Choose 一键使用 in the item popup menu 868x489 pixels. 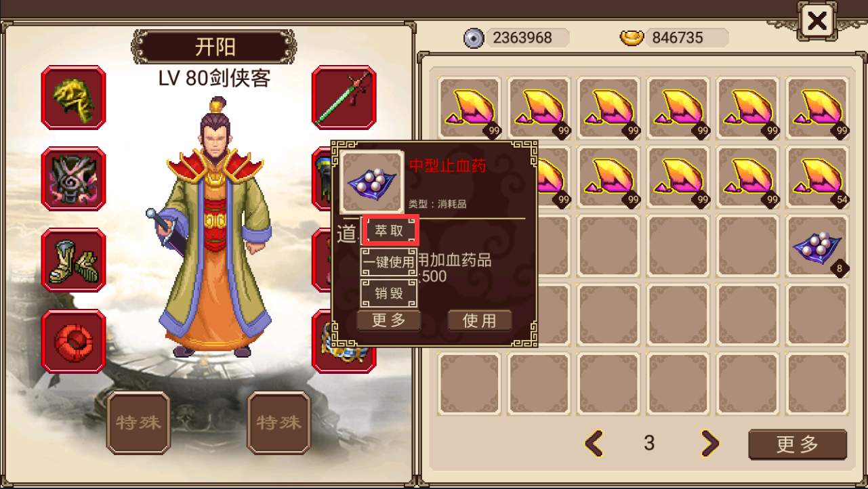[389, 262]
